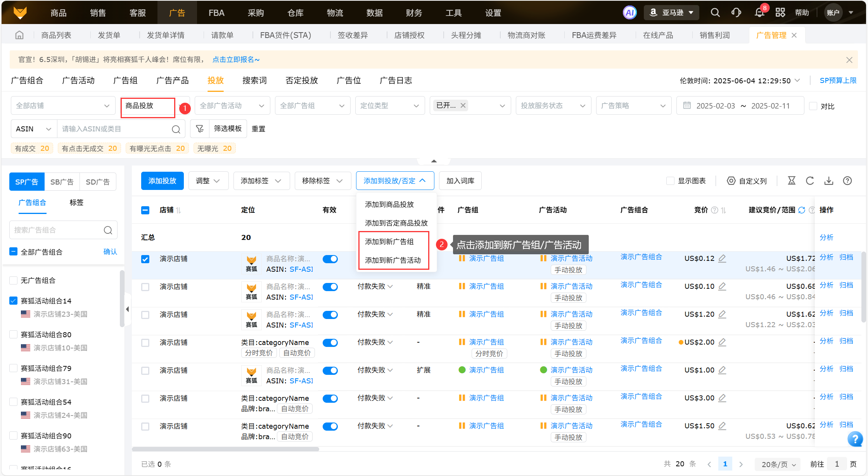Viewport: 868px width, 476px height.
Task: Open the 调整 dropdown button
Action: point(208,181)
